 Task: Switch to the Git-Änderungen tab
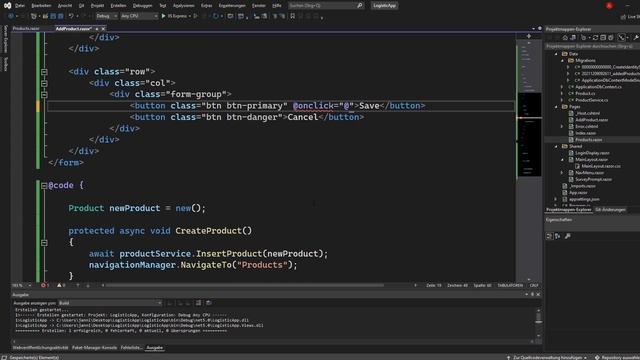pyautogui.click(x=610, y=210)
